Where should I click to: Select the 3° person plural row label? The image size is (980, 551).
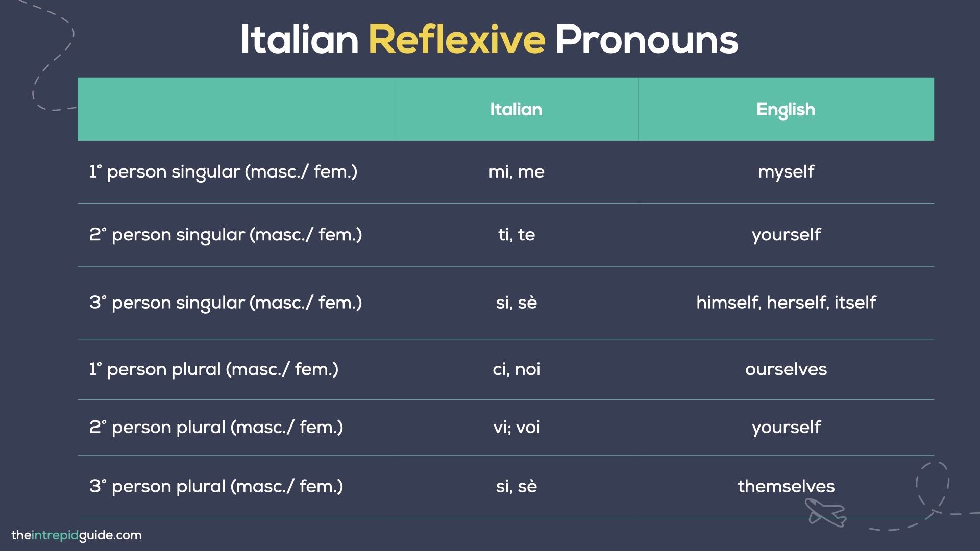[x=216, y=486]
